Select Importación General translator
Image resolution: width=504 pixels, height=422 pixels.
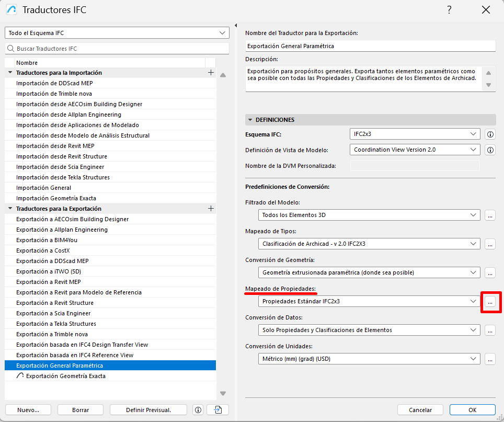click(110, 188)
